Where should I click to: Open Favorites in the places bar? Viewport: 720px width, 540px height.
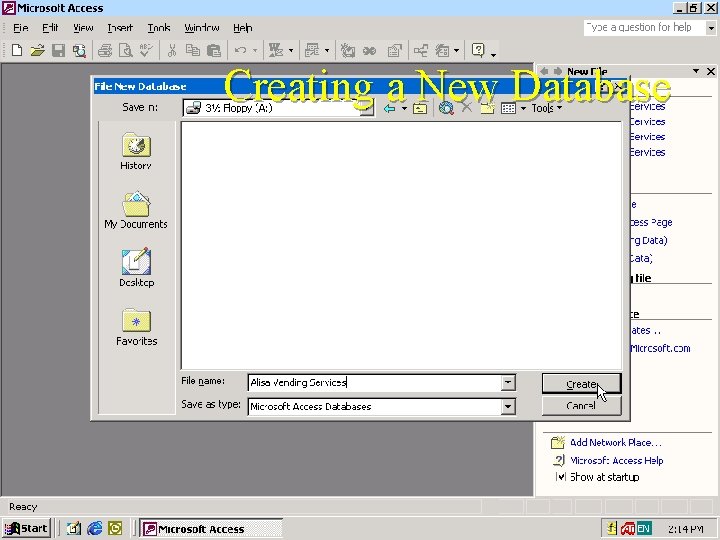tap(136, 327)
